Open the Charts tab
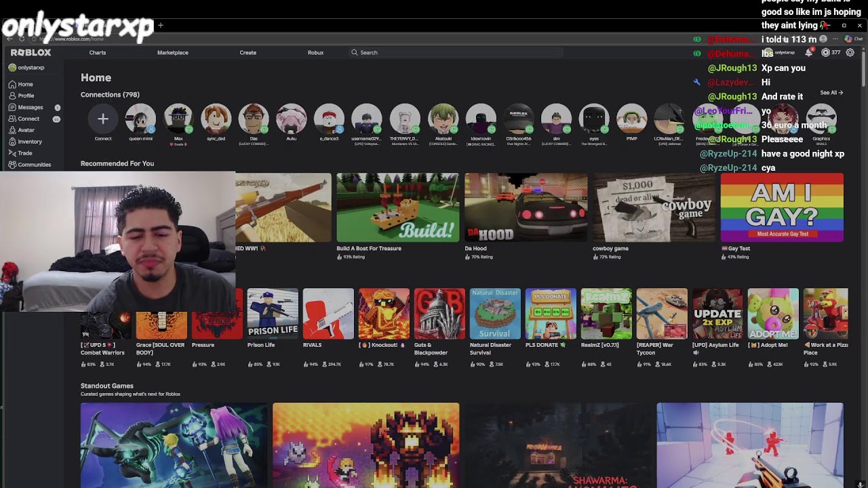 click(x=98, y=52)
